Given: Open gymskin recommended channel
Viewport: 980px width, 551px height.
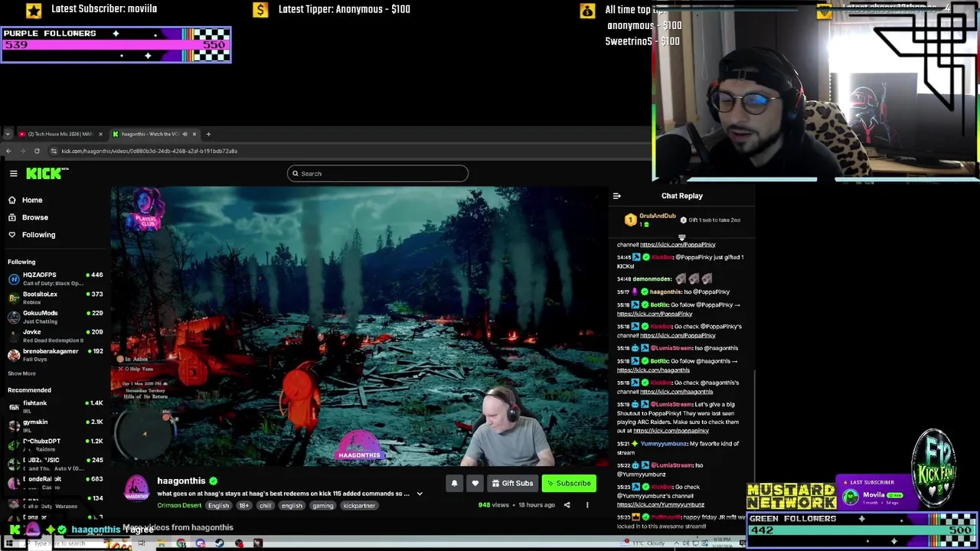Looking at the screenshot, I should coord(55,426).
